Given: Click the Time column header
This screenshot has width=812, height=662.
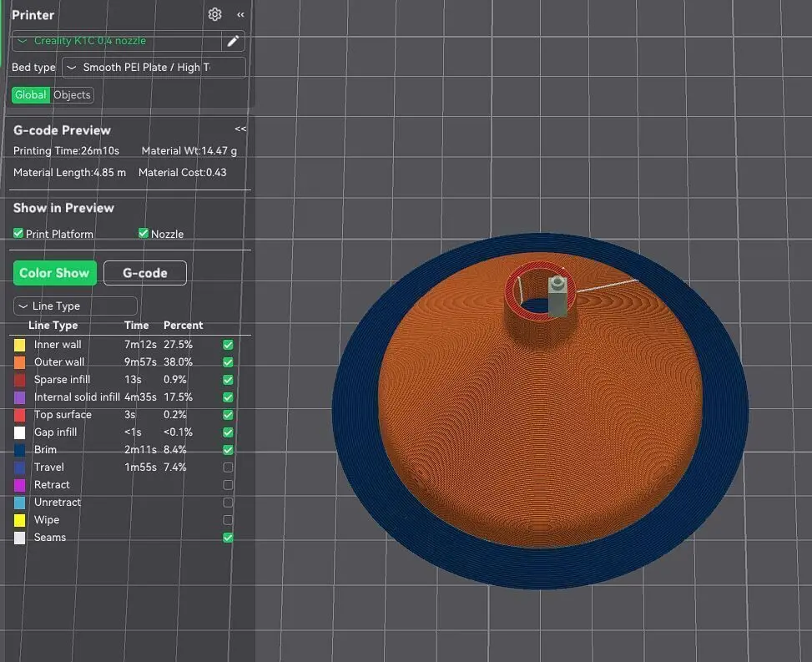Looking at the screenshot, I should 136,326.
